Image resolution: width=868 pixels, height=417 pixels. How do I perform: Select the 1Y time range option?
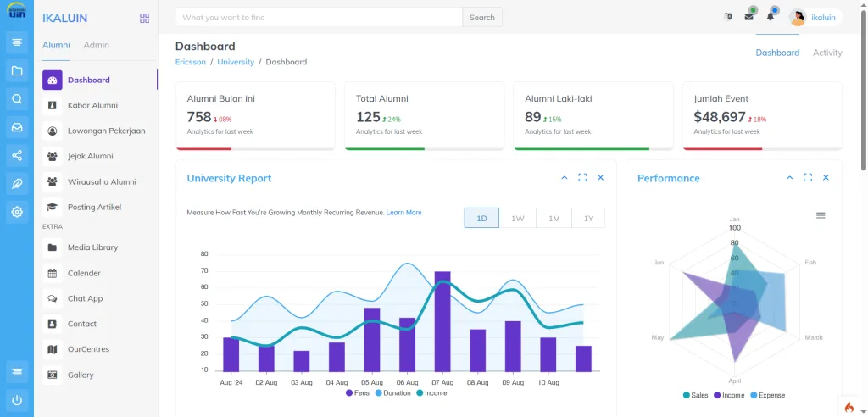[x=588, y=218]
